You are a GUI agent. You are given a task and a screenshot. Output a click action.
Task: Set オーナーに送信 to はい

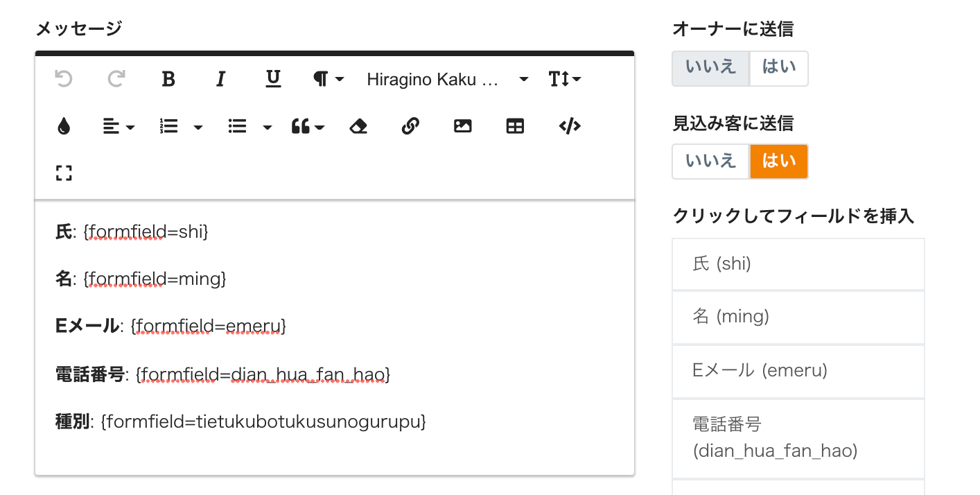point(779,68)
